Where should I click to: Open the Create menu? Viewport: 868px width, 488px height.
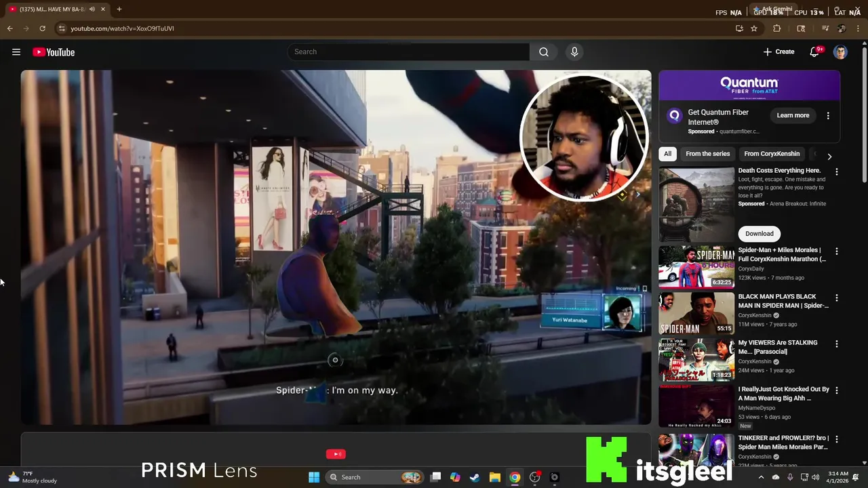click(778, 52)
